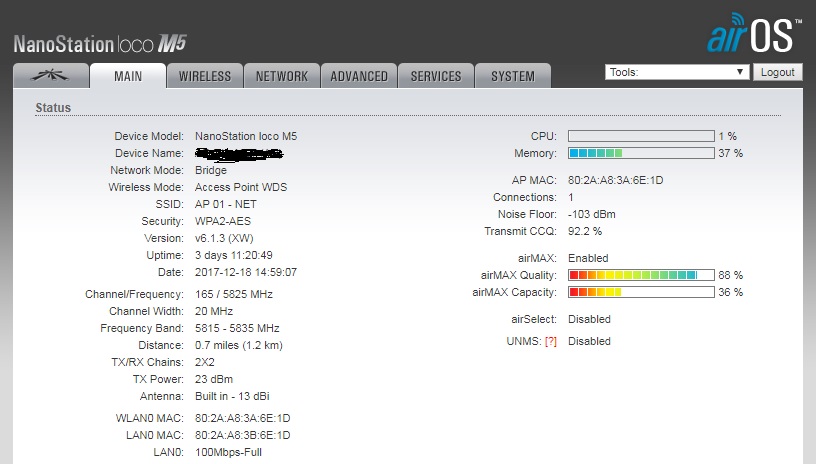
Task: Click the UNMS [?] help link
Action: coord(551,341)
